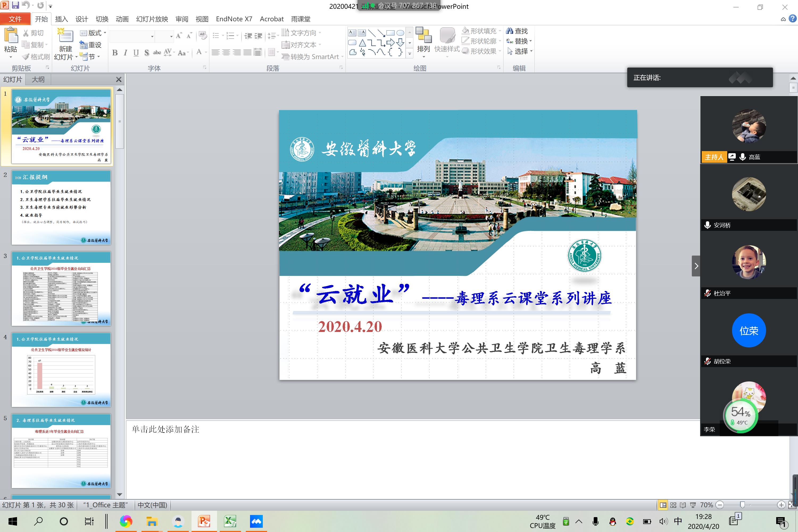Start slideshow from status bar icon

click(693, 505)
